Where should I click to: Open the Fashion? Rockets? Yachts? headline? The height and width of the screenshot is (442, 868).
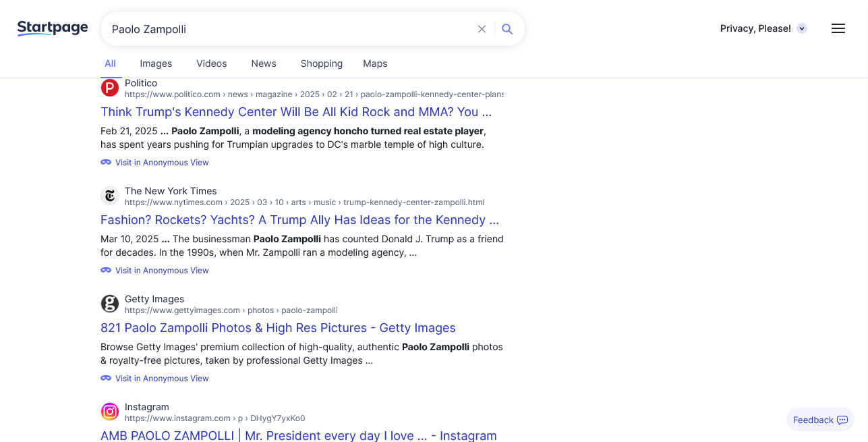(x=299, y=220)
